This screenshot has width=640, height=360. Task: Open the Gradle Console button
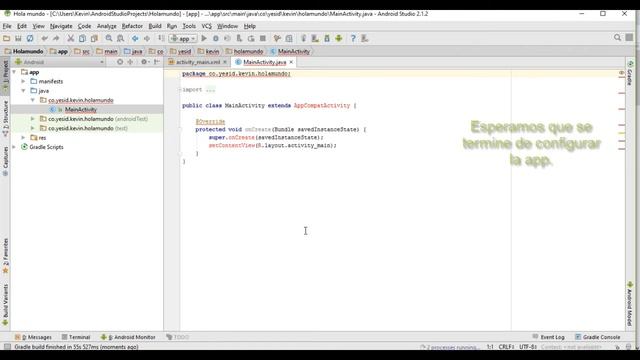[x=598, y=337]
